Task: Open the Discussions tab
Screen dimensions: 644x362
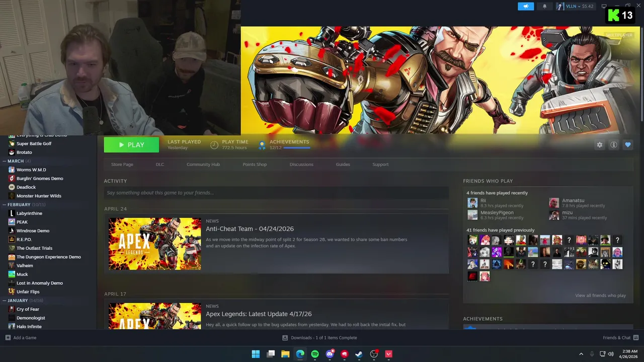Action: click(301, 164)
